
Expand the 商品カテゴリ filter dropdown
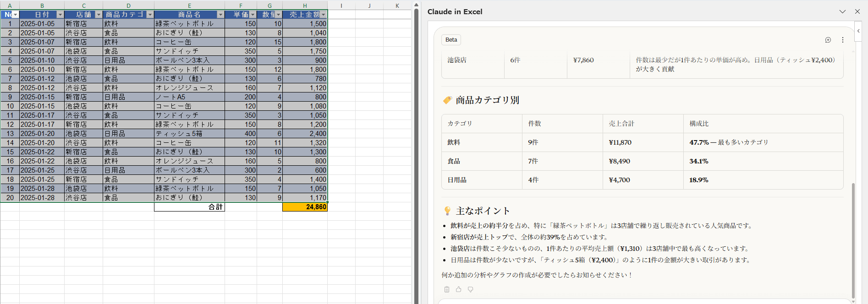(x=150, y=15)
